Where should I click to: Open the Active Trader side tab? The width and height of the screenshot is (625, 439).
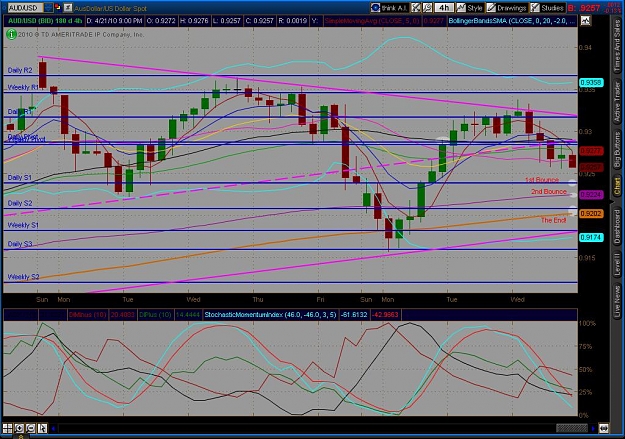click(617, 101)
